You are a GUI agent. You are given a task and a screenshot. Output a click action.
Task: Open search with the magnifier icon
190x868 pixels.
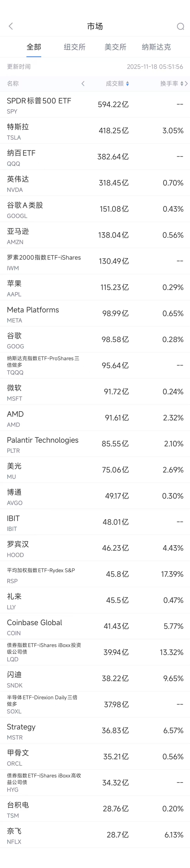click(x=180, y=26)
